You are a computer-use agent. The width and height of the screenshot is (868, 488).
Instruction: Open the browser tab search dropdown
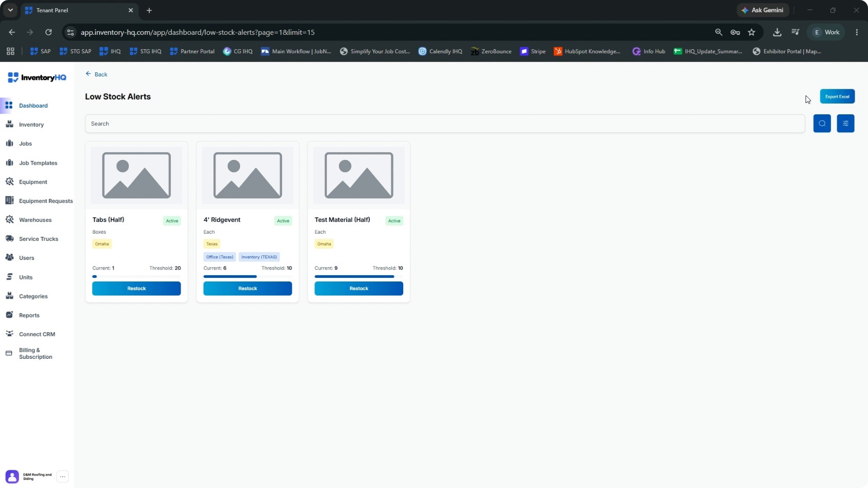click(x=10, y=10)
